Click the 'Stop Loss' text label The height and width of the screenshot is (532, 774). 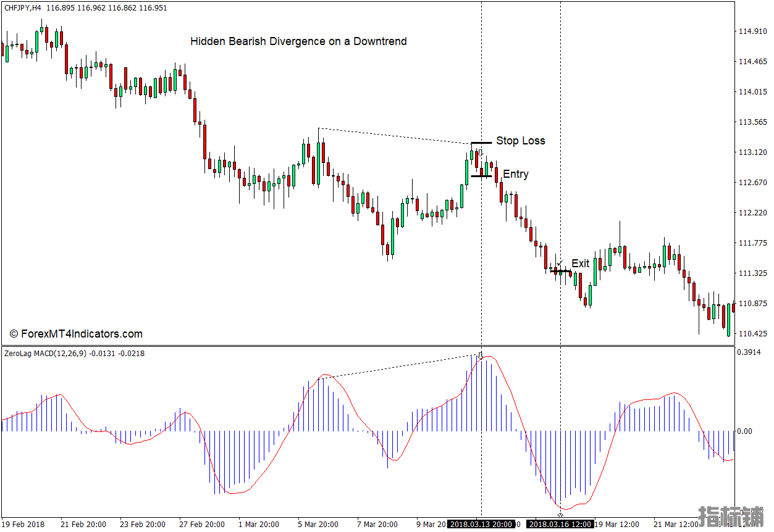tap(520, 141)
